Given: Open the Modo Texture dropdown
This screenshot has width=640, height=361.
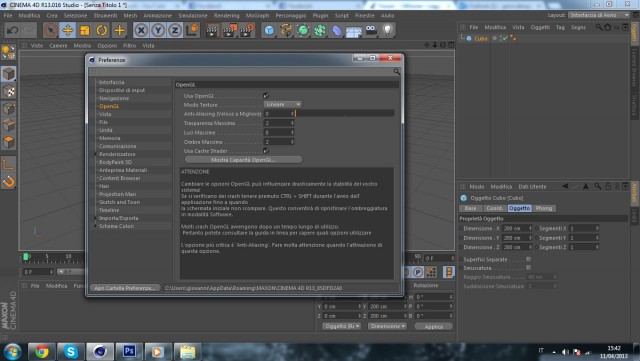Looking at the screenshot, I should tap(283, 105).
